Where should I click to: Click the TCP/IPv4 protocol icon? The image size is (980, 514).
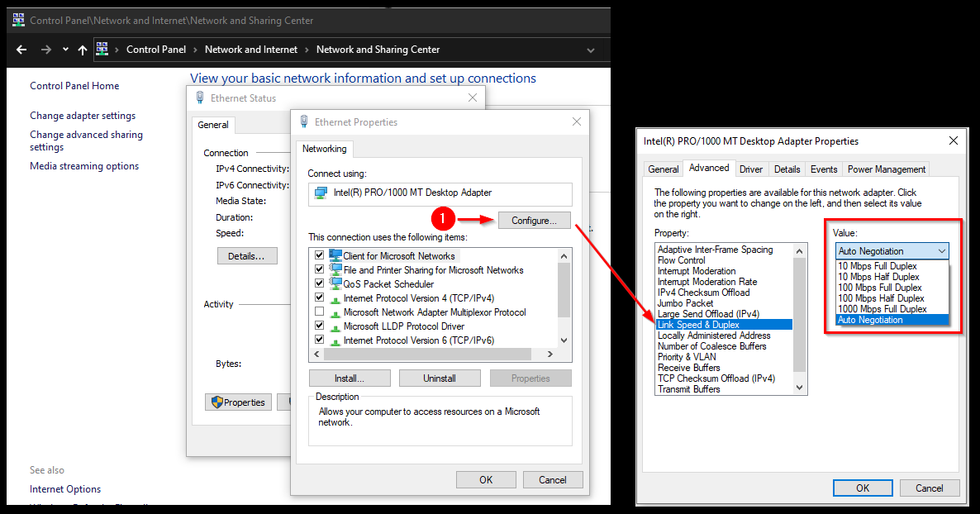tap(335, 299)
